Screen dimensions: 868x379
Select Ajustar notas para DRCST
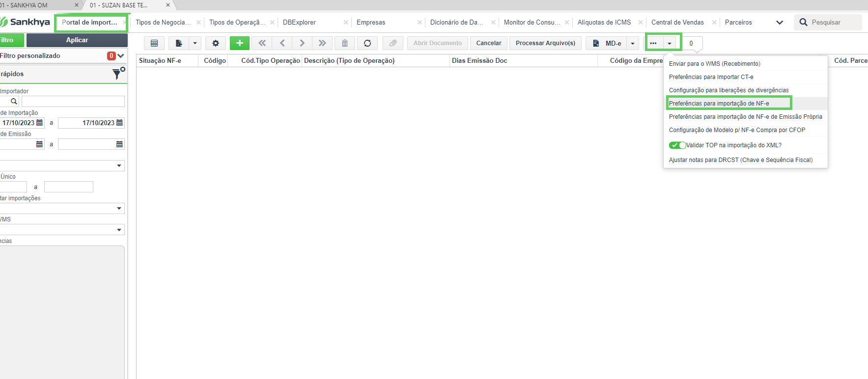coord(746,160)
